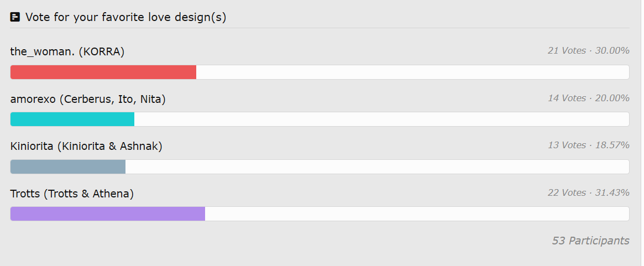Click the unfilled white part of amorexo's bar

coord(381,119)
